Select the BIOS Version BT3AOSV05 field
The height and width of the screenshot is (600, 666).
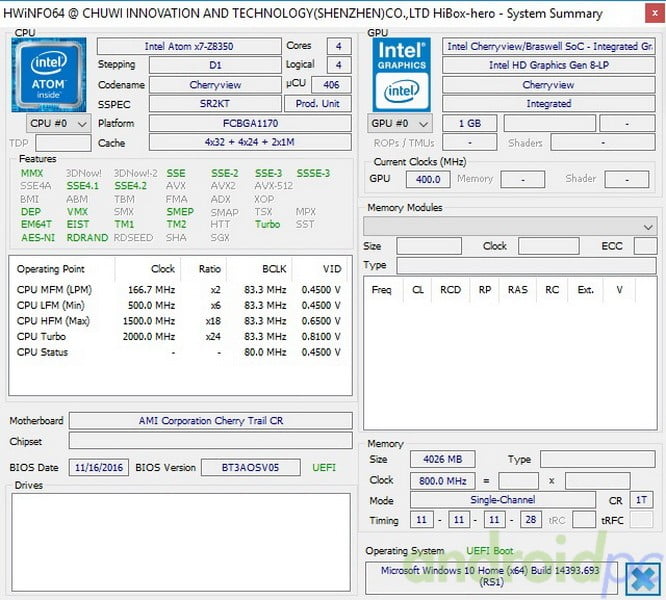click(250, 467)
